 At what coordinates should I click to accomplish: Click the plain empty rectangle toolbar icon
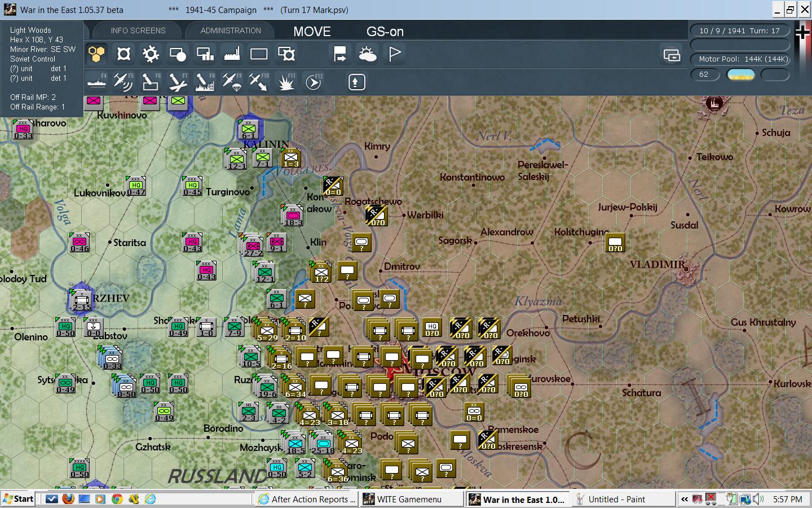coord(259,54)
